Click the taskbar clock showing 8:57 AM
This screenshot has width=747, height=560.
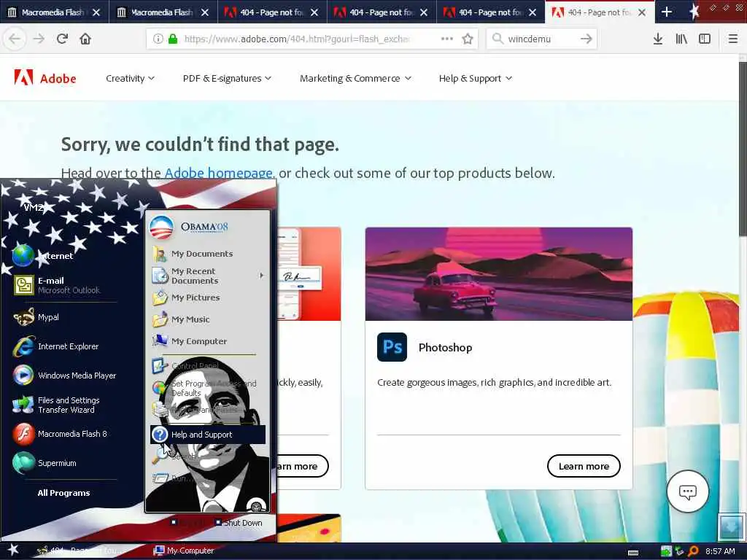(x=720, y=551)
